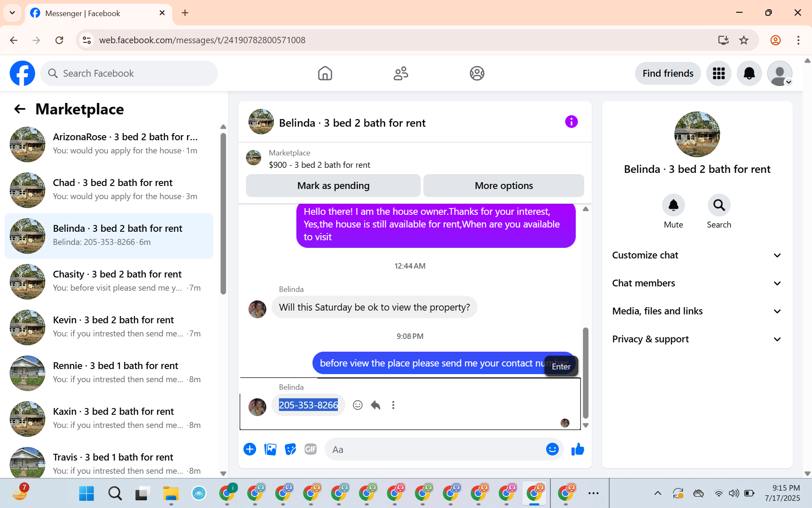This screenshot has width=812, height=508.
Task: Open the account profile avatar menu
Action: pyautogui.click(x=779, y=73)
